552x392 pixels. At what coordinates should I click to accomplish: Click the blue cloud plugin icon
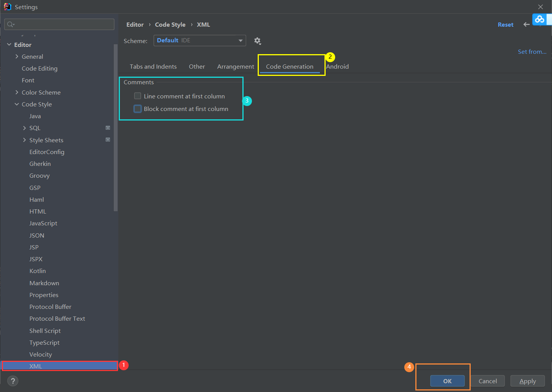(x=539, y=19)
